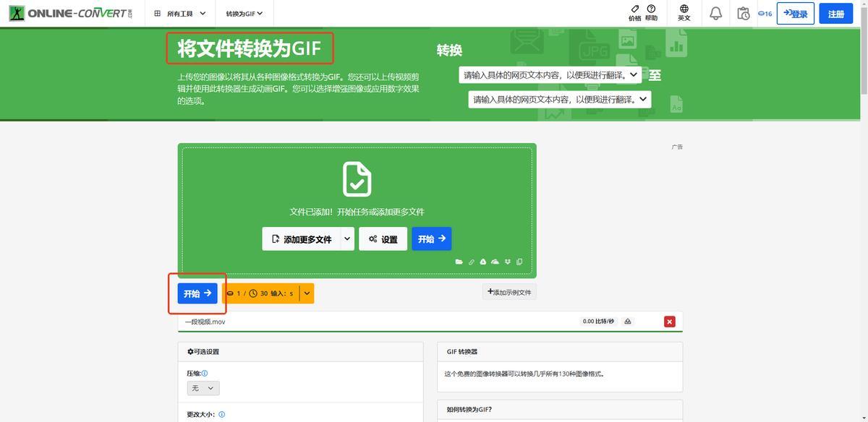Expand the 添加更多文件 dropdown arrow
This screenshot has height=422, width=868.
point(347,239)
